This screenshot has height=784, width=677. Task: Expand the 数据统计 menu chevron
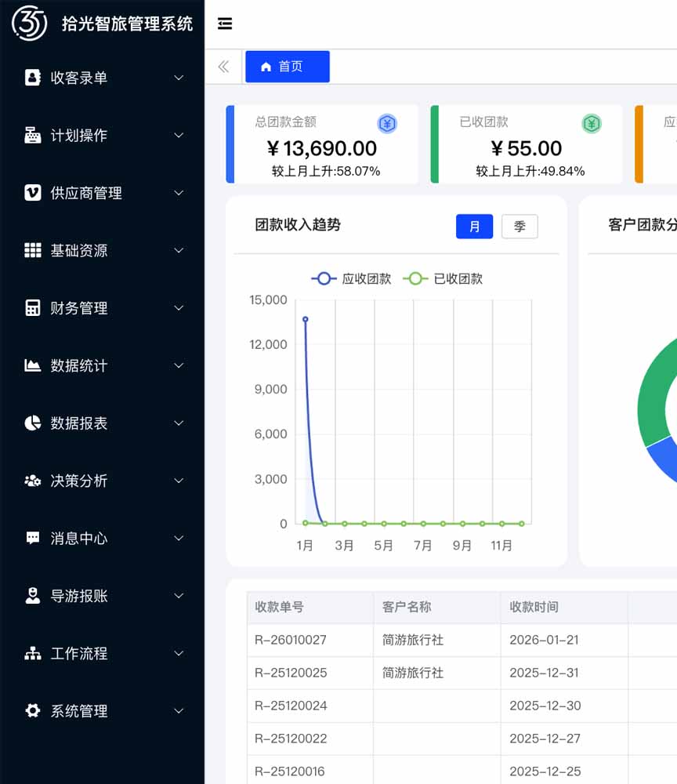coord(179,365)
